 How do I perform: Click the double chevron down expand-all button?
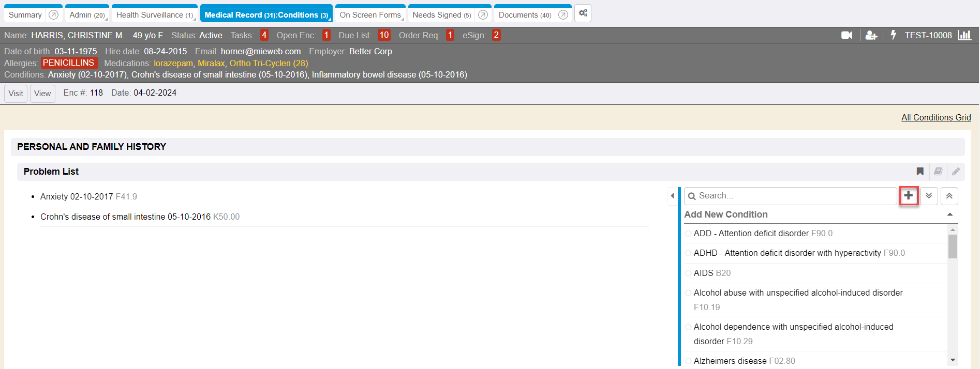[x=929, y=196]
